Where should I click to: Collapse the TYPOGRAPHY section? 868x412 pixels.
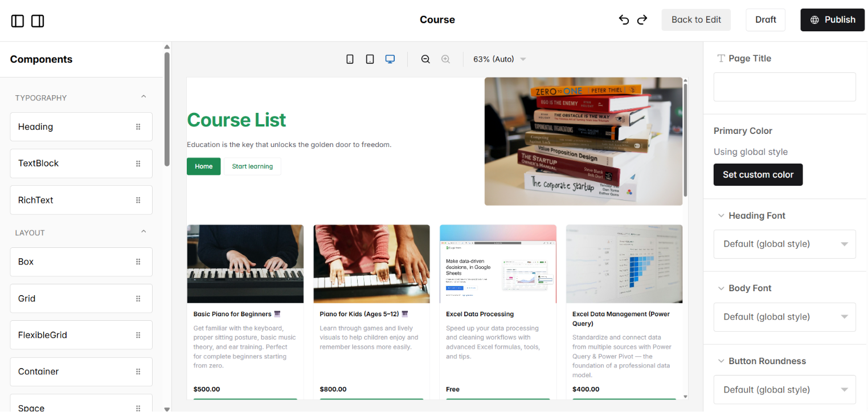[144, 97]
